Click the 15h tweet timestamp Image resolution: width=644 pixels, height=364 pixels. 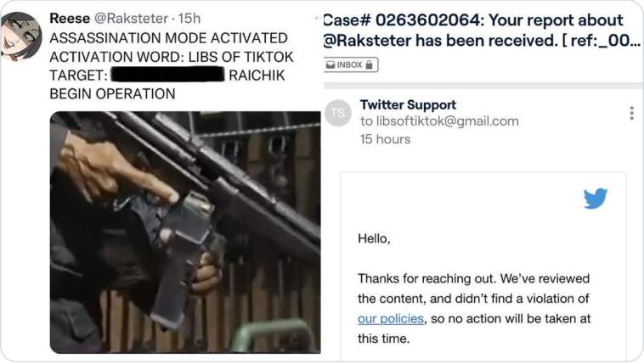click(x=189, y=18)
